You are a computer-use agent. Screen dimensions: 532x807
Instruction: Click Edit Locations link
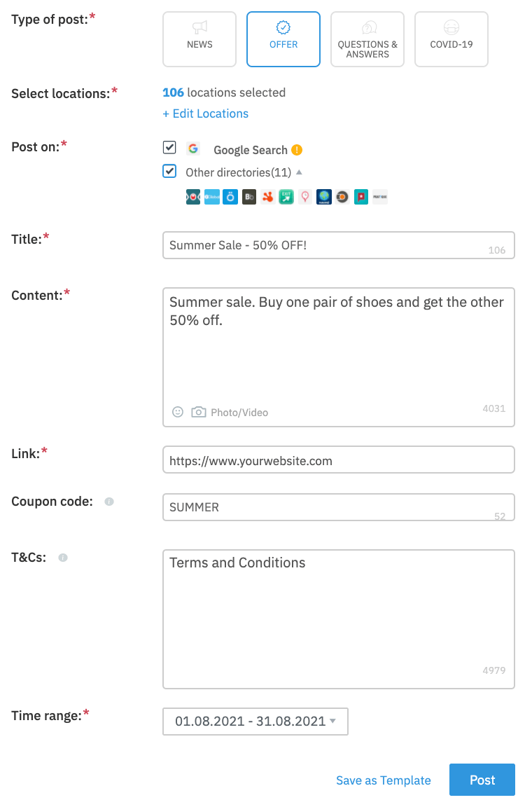(x=205, y=113)
